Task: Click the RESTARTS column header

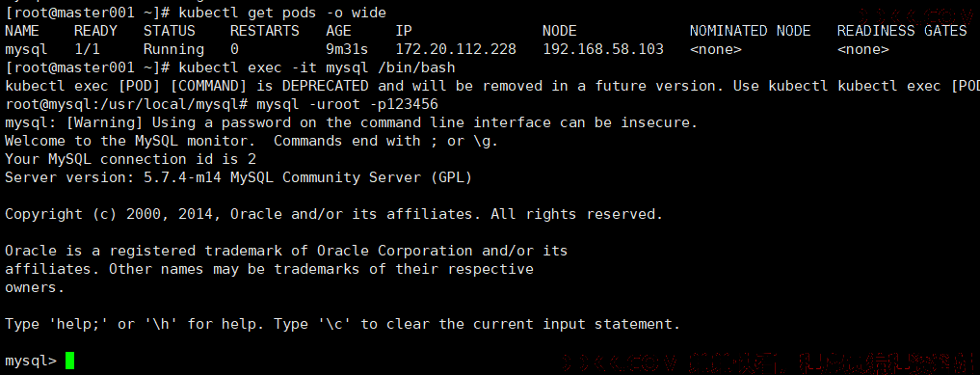Action: pyautogui.click(x=265, y=31)
